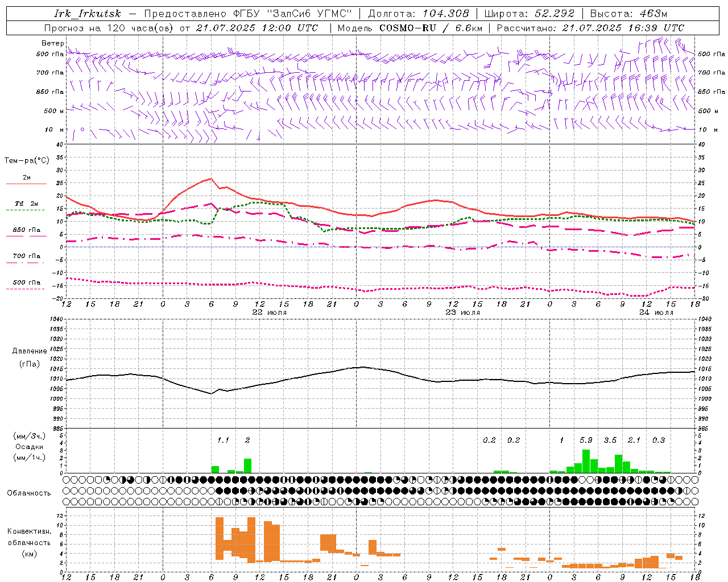Click the Рассчитано: 21.07.2025 16:39 UTC text
This screenshot has height=582, width=728.
590,28
